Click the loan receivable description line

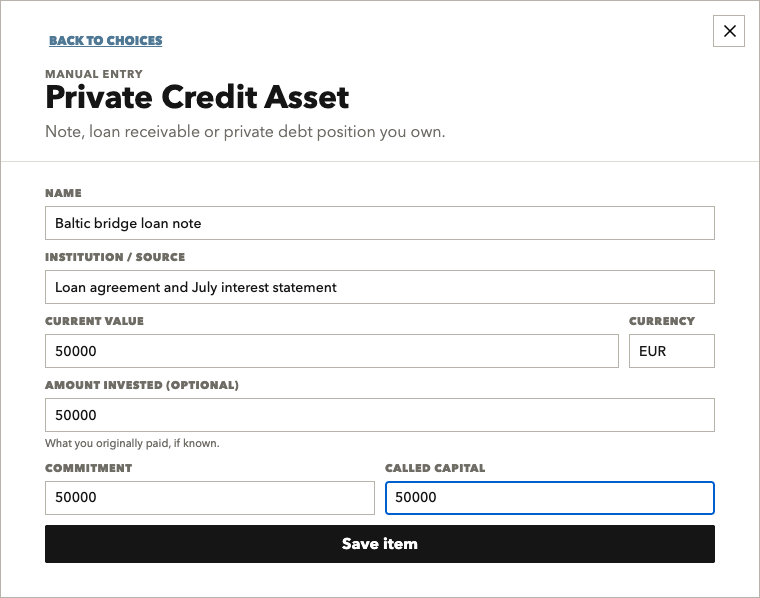tap(245, 132)
